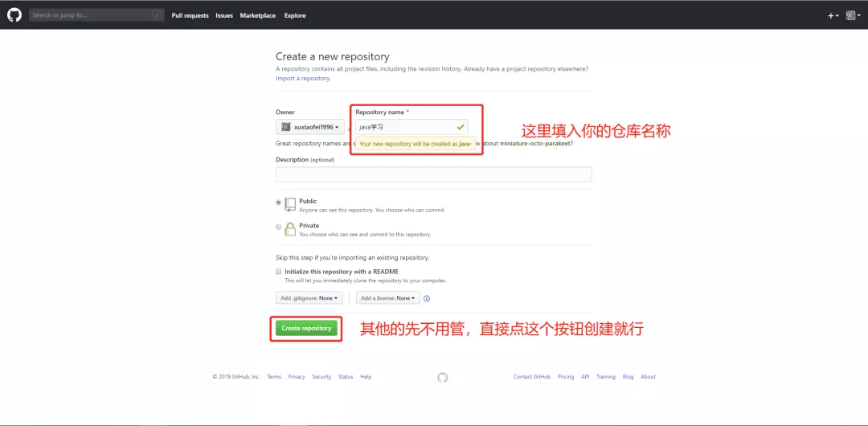
Task: Enable Initialize this repository with a README
Action: 278,272
